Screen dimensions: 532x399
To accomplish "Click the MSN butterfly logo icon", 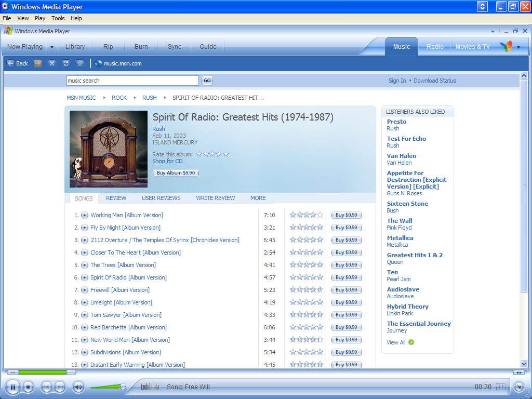I will click(x=506, y=47).
